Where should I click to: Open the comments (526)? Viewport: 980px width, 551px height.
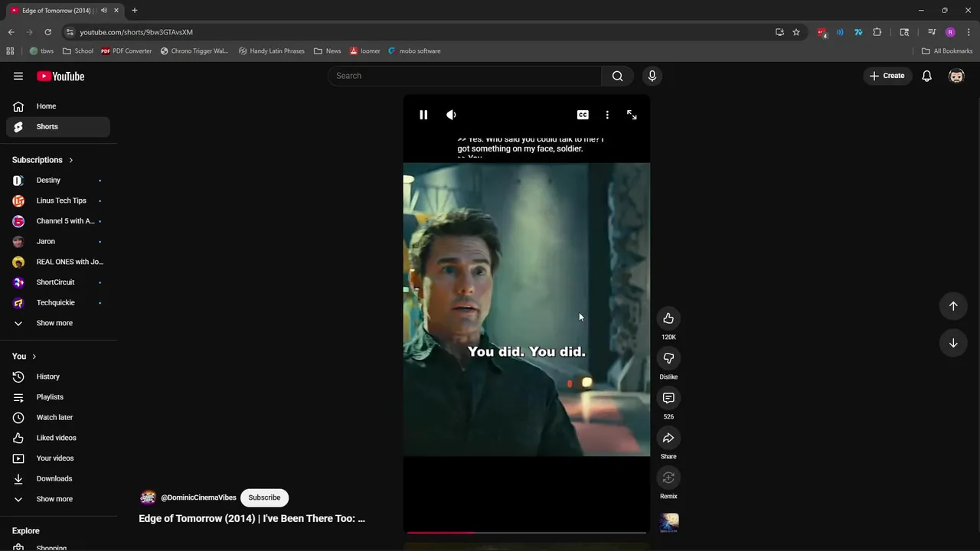click(x=668, y=398)
